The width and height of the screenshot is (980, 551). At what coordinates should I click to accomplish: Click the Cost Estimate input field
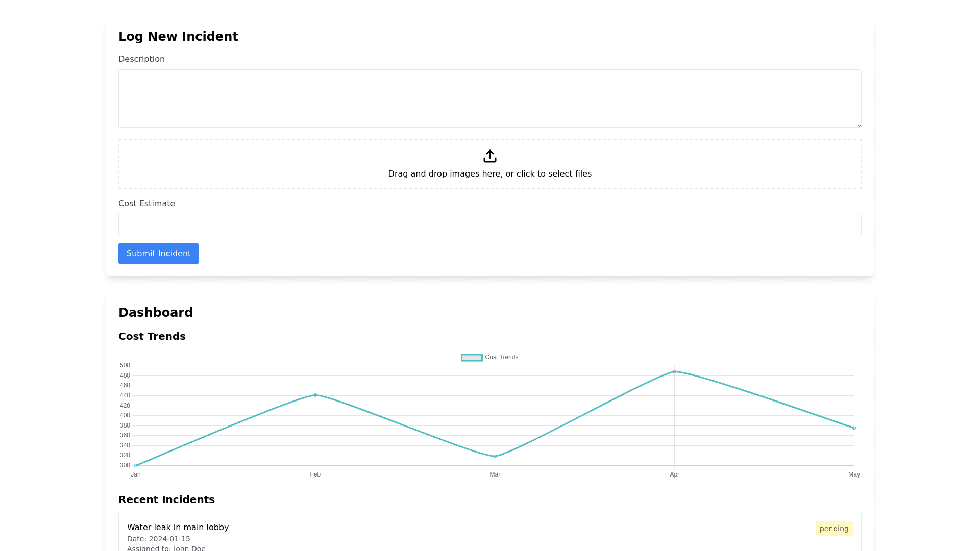pos(489,224)
